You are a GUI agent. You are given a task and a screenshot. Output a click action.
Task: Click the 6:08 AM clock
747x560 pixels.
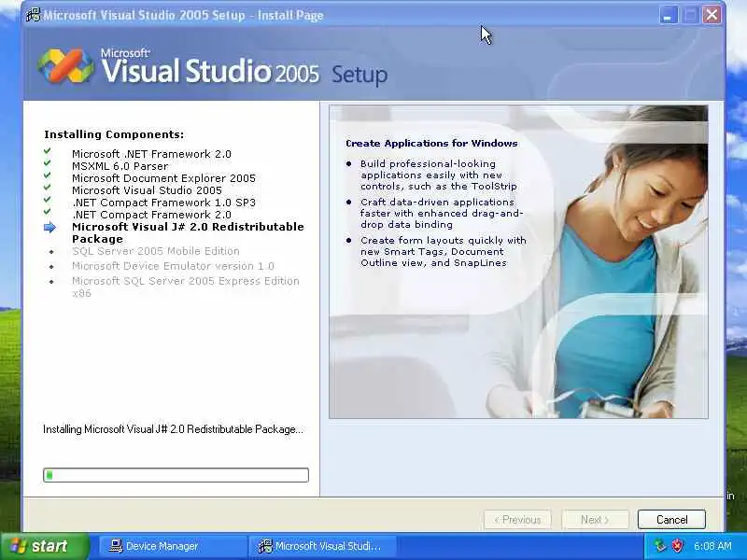tap(712, 546)
